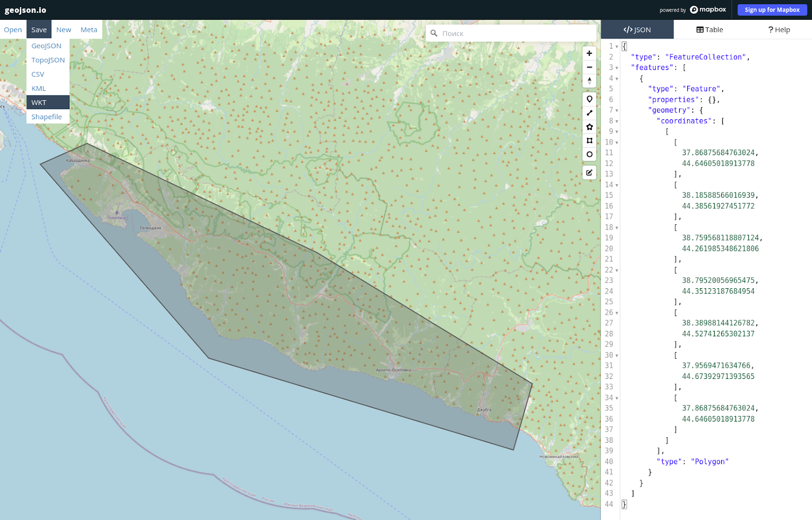Click the "geometry" key in editor
Viewport: 812px width, 520px height.
click(669, 110)
